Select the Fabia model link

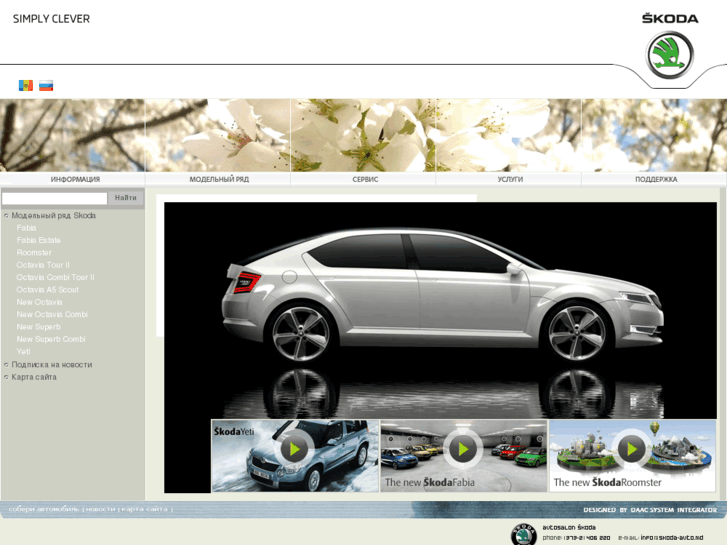point(26,228)
